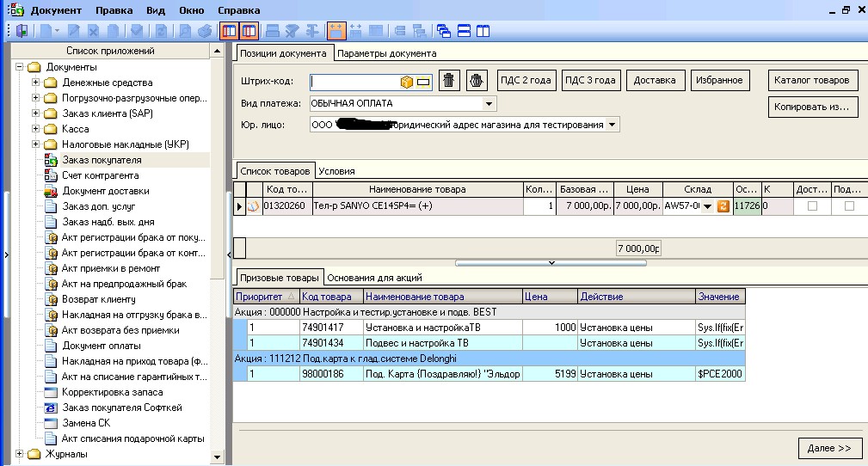Click the print preview magnifier icon
This screenshot has height=466, width=868.
click(x=185, y=31)
